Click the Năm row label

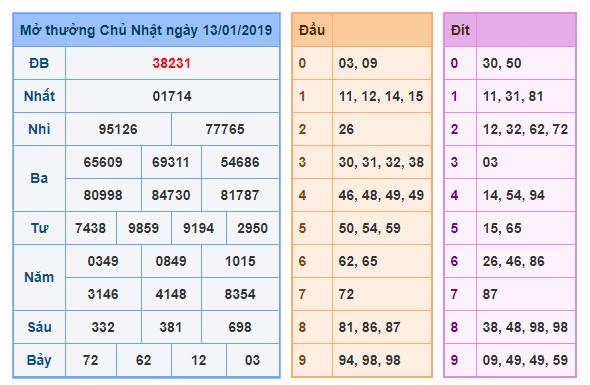coord(39,278)
